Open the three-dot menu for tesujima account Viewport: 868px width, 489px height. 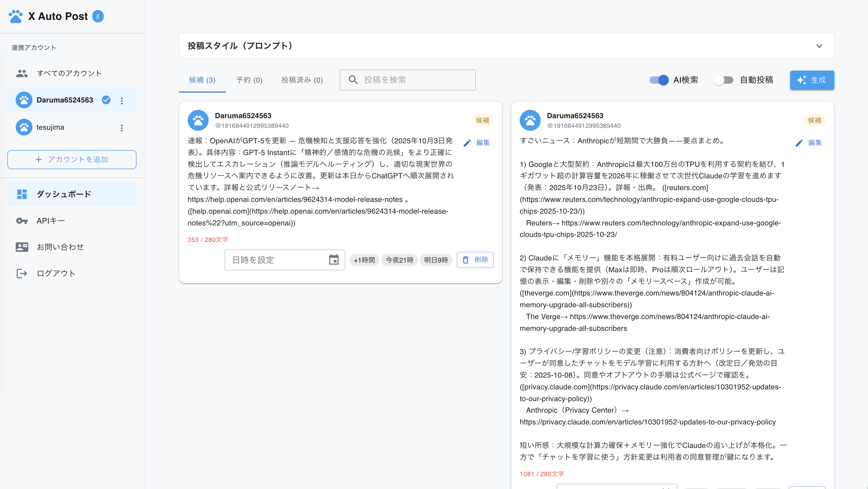pyautogui.click(x=122, y=128)
